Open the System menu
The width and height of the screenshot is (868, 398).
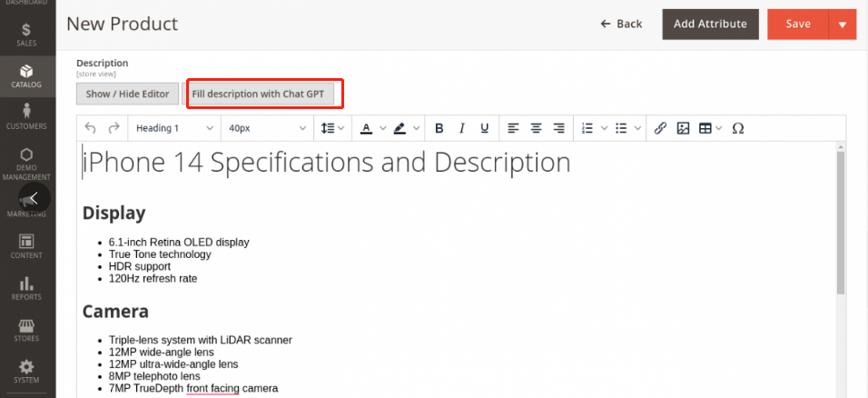click(26, 372)
